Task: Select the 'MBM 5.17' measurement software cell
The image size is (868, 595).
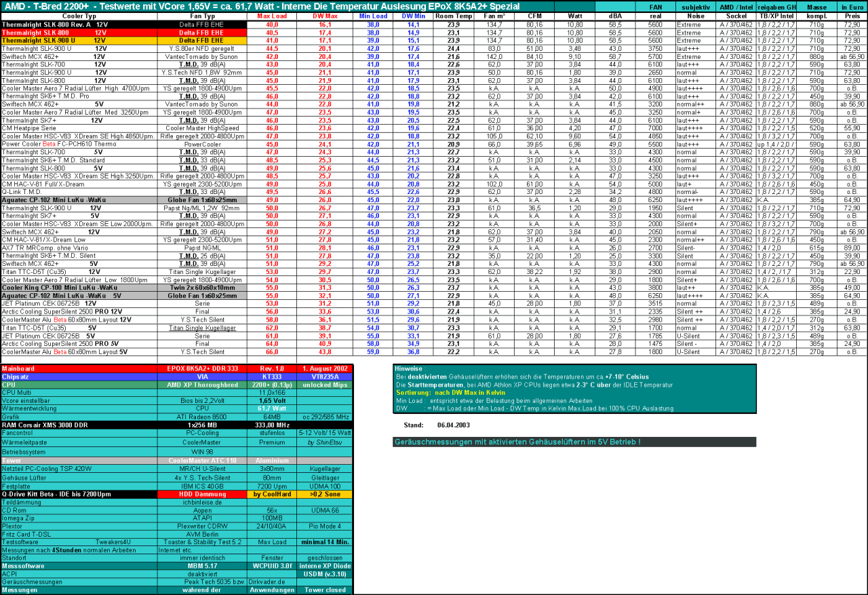Action: point(202,566)
